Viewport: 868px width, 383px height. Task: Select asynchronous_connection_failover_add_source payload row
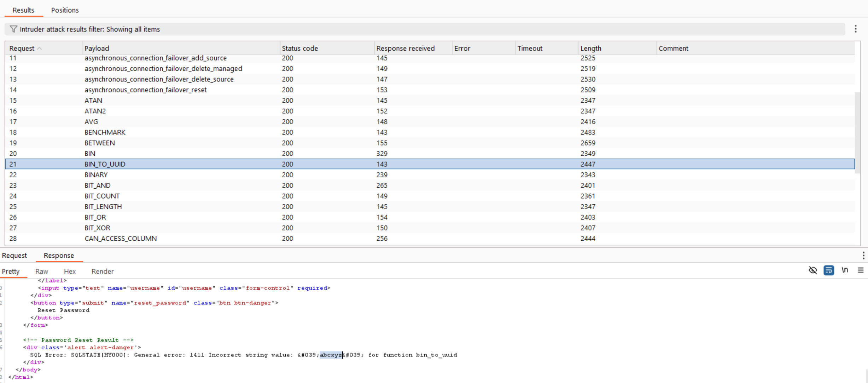click(x=430, y=58)
